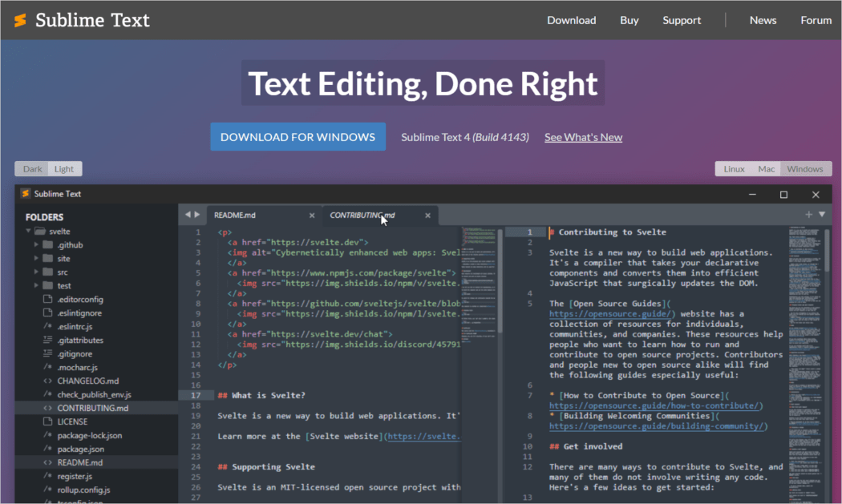Click the DOWNLOAD FOR WINDOWS button

pyautogui.click(x=298, y=136)
